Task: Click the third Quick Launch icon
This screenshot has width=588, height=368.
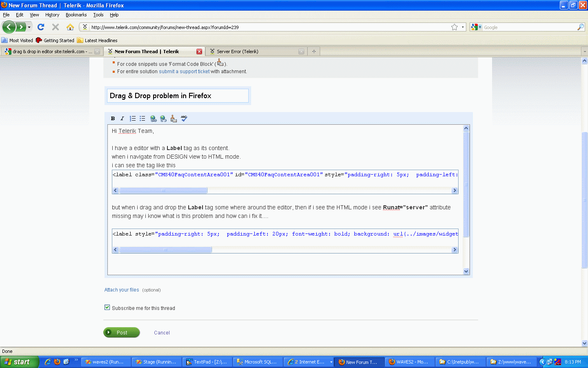Action: click(x=67, y=362)
